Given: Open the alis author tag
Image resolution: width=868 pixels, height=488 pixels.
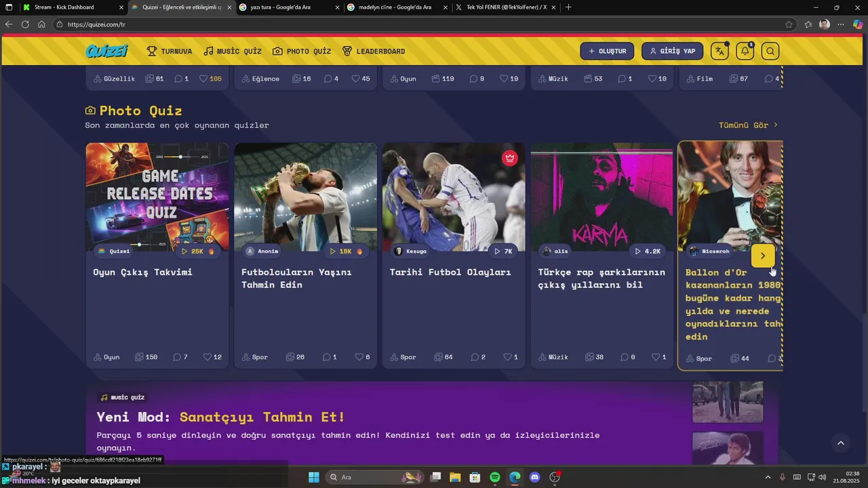Looking at the screenshot, I should tap(555, 251).
